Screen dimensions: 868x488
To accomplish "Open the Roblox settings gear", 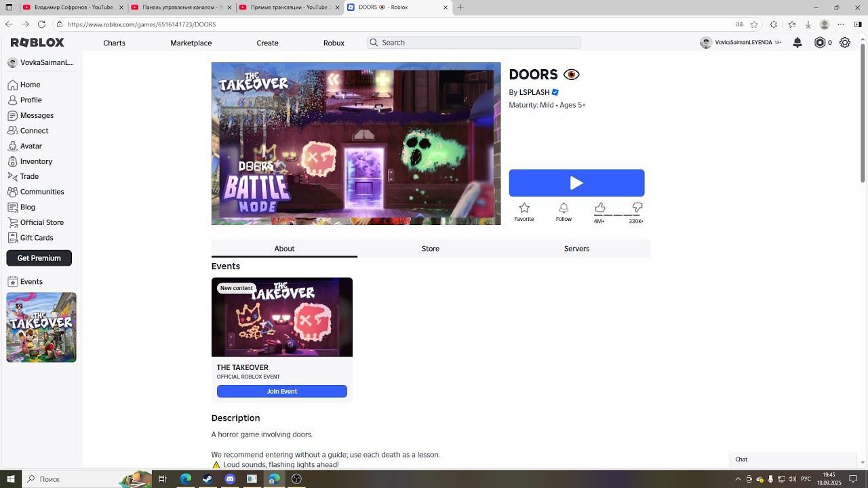I will point(845,43).
